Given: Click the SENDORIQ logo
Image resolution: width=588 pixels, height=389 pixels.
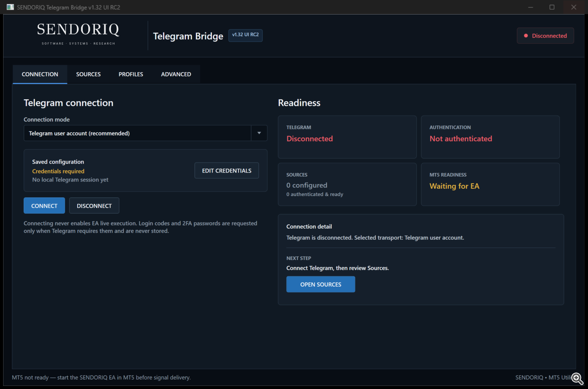Looking at the screenshot, I should point(78,34).
